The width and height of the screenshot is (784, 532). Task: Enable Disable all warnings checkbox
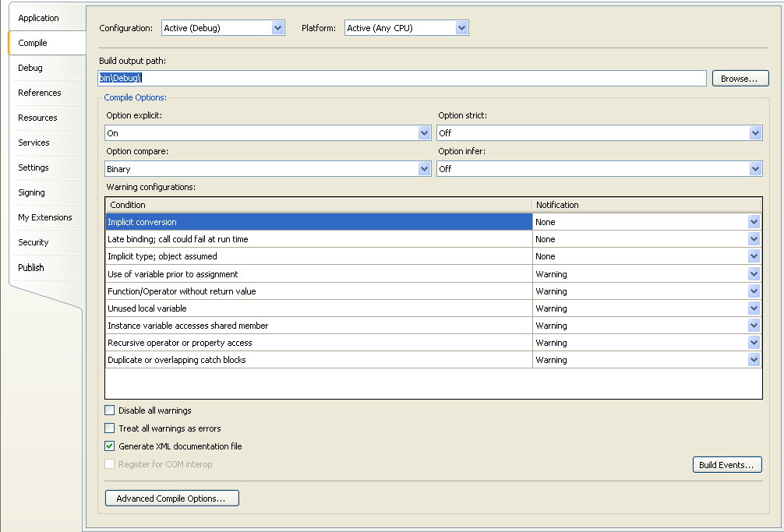click(110, 410)
